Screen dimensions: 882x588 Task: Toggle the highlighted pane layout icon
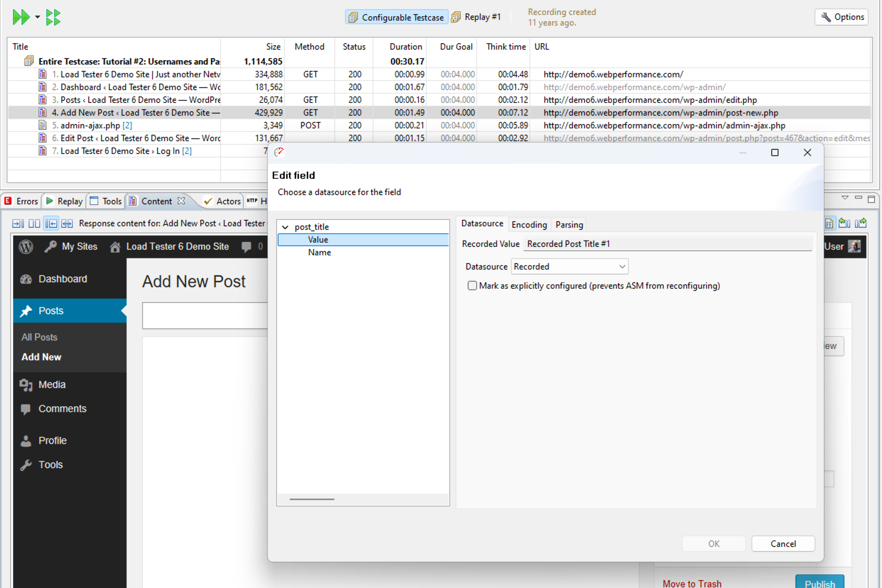51,223
